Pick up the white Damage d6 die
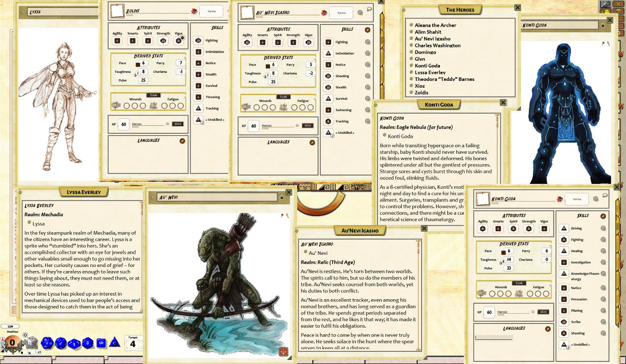This screenshot has width=626, height=364. click(32, 341)
